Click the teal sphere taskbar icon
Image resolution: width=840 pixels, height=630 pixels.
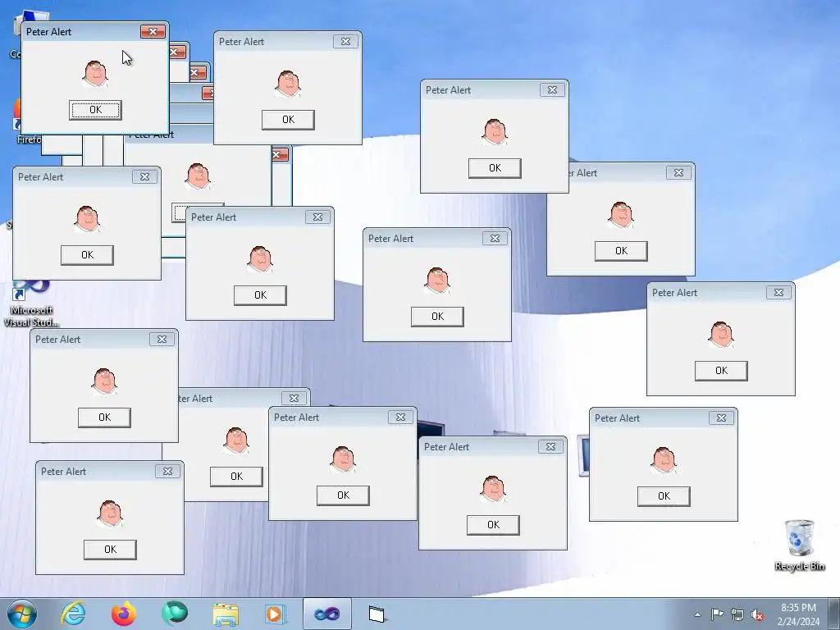175,614
